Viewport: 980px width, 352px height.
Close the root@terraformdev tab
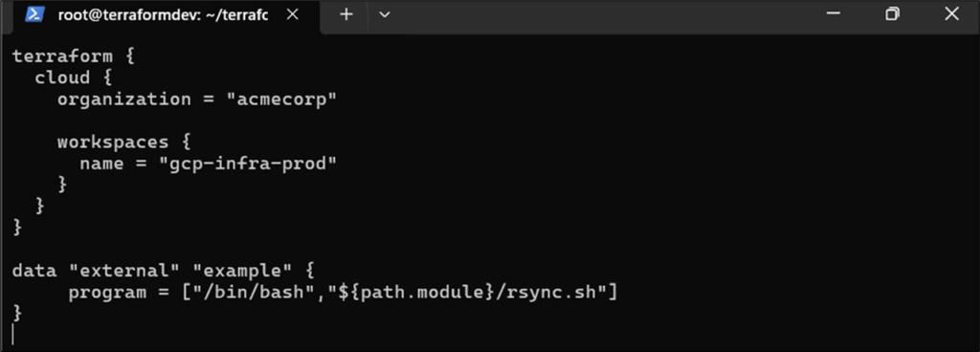pos(293,15)
